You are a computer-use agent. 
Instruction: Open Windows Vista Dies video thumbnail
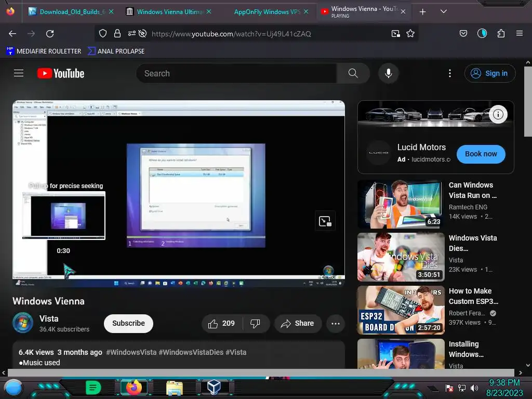click(x=401, y=257)
